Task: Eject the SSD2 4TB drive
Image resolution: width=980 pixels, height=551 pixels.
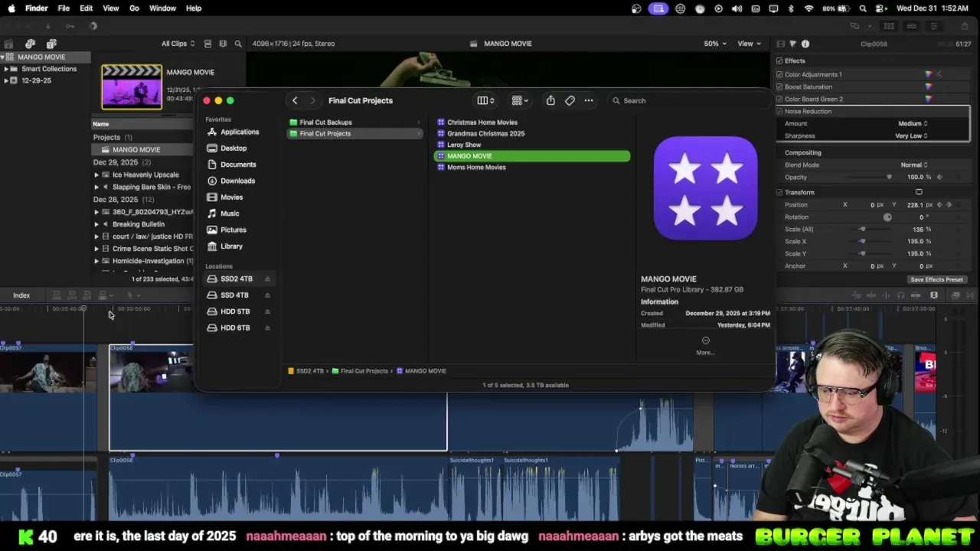Action: (x=267, y=279)
